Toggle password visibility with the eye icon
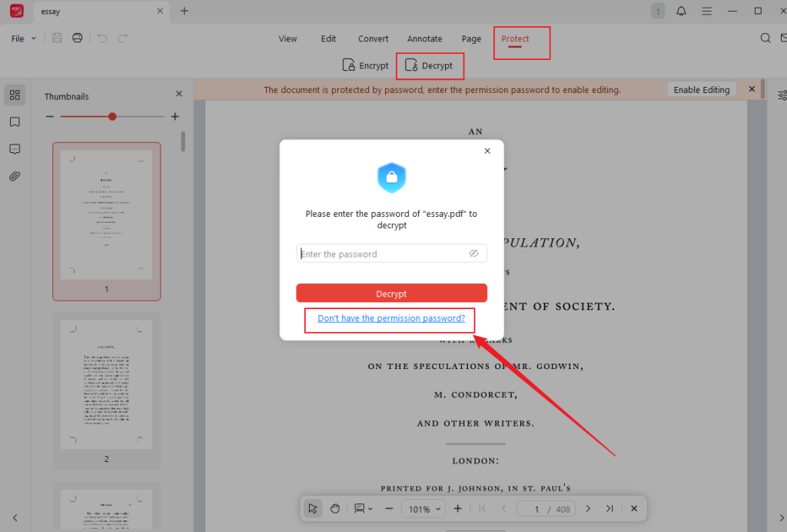The image size is (787, 532). (474, 253)
